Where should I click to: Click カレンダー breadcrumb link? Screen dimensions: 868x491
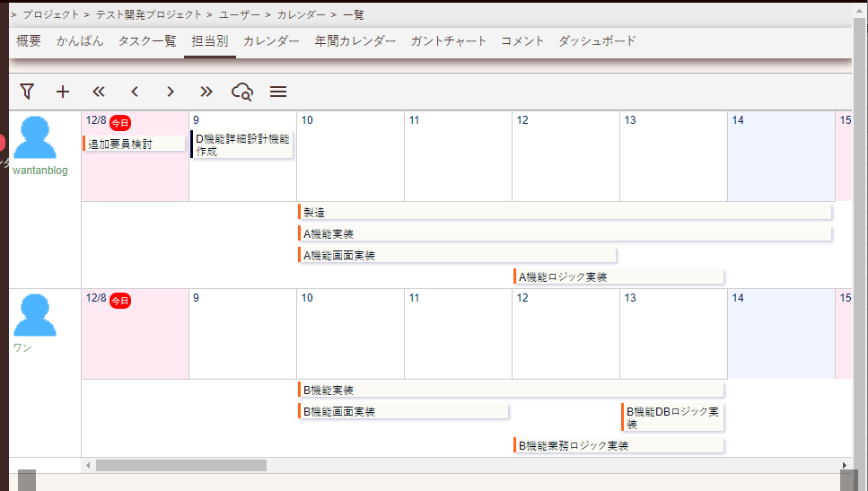[301, 15]
